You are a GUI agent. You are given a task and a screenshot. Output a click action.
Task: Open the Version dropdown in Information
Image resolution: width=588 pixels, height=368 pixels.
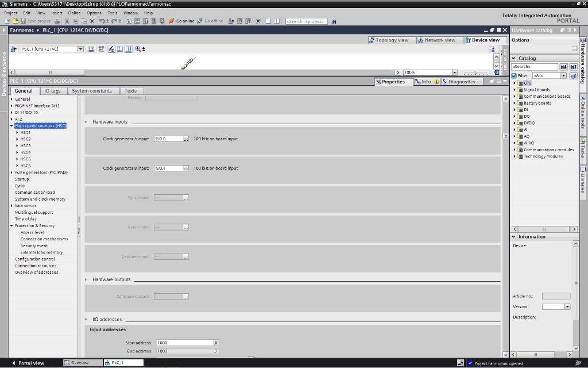[567, 306]
